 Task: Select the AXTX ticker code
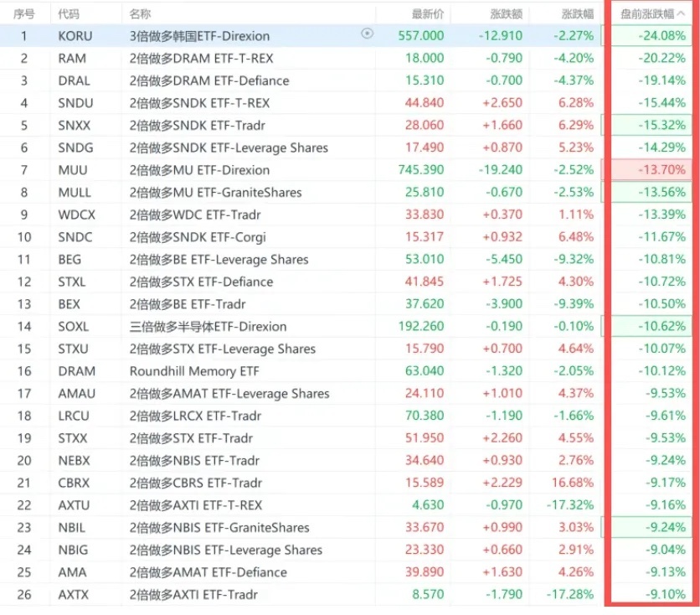pyautogui.click(x=73, y=594)
